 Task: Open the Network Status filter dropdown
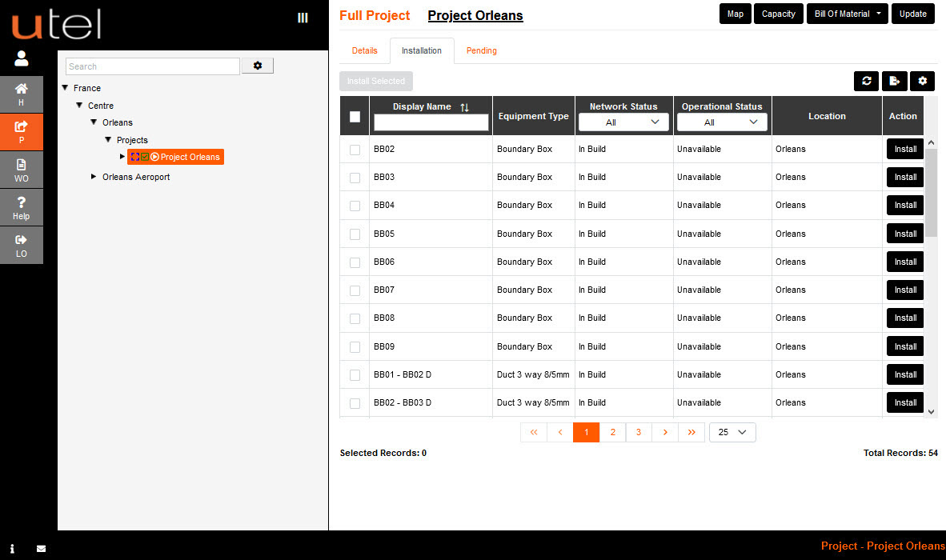(x=623, y=122)
